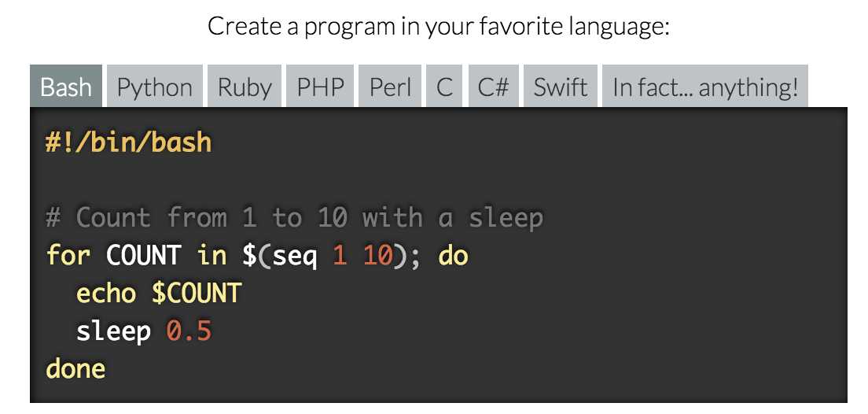
Task: Select the Bash tab
Action: coord(66,86)
